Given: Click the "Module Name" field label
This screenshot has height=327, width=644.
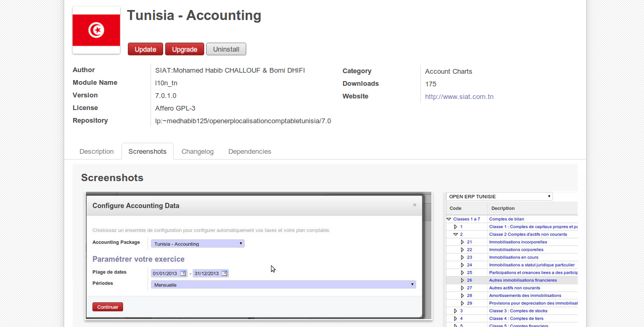Looking at the screenshot, I should (95, 83).
